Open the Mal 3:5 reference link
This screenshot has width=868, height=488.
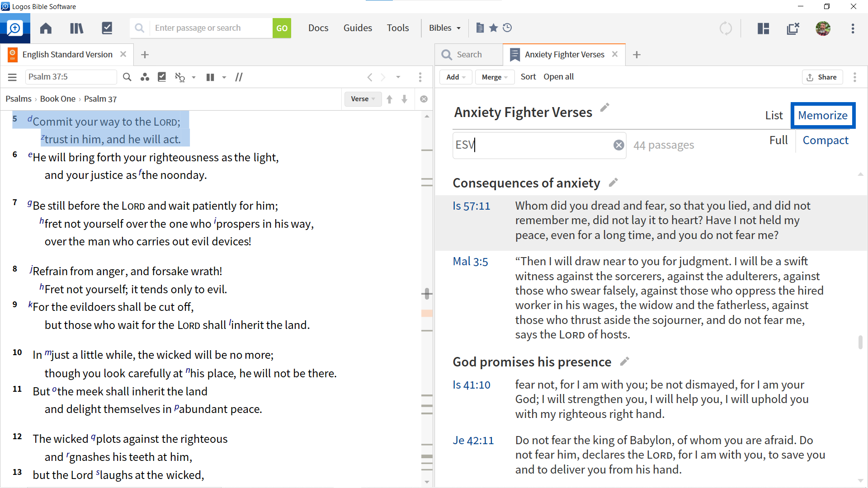470,262
